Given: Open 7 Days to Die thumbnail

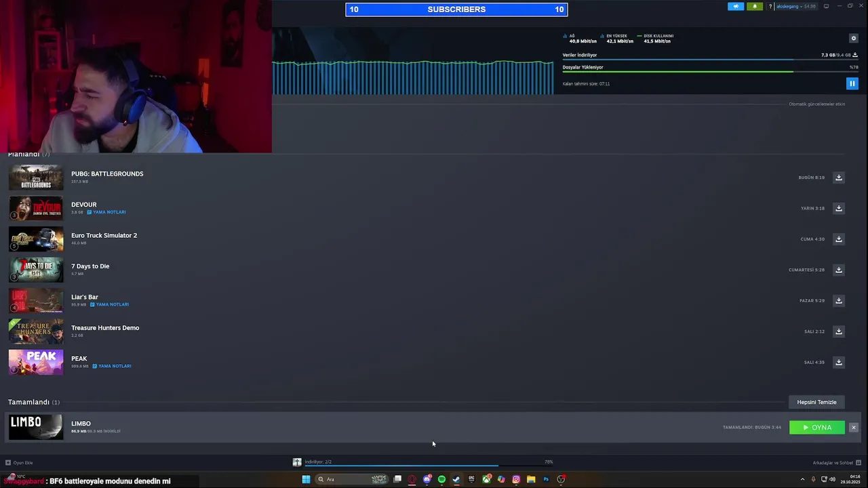Looking at the screenshot, I should pyautogui.click(x=36, y=270).
